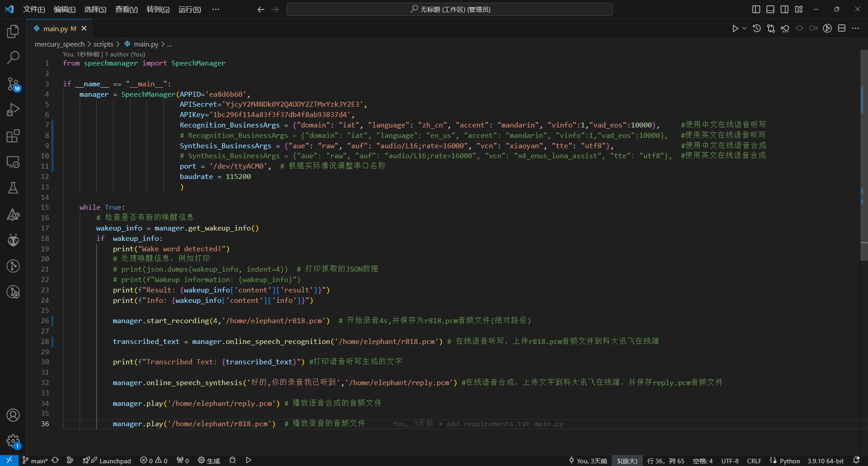Open the customize layout control
This screenshot has height=466, width=868.
click(799, 9)
